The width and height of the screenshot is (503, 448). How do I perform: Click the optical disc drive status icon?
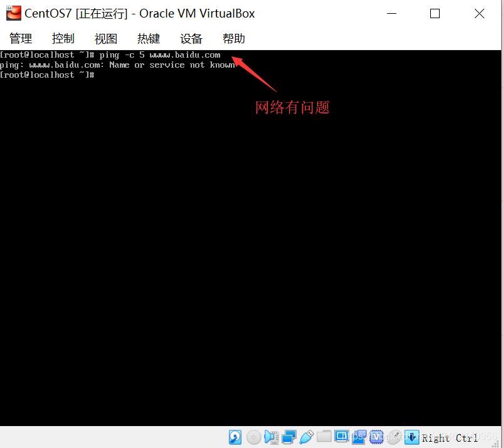[253, 437]
